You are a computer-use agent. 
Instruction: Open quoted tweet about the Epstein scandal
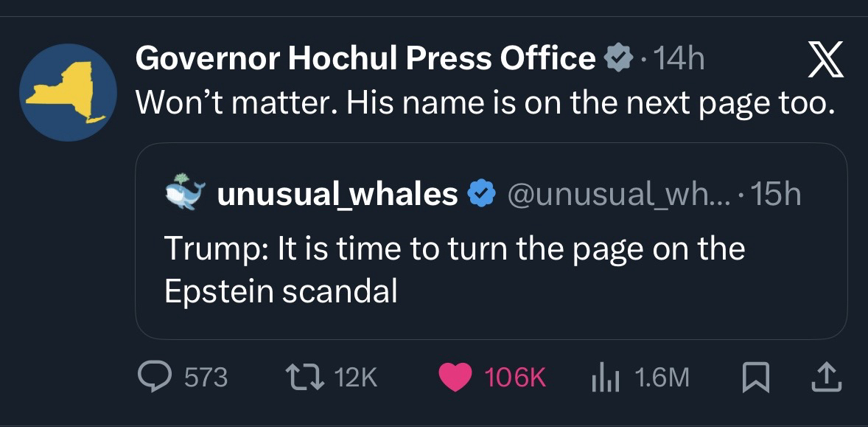pos(453,270)
